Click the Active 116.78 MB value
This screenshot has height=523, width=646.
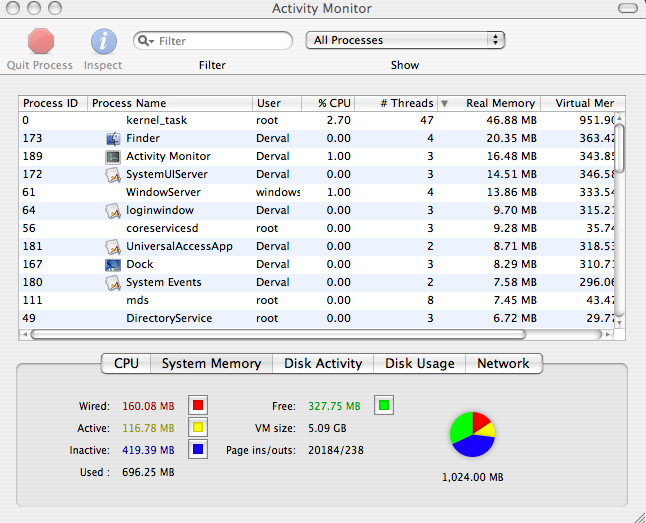point(148,428)
